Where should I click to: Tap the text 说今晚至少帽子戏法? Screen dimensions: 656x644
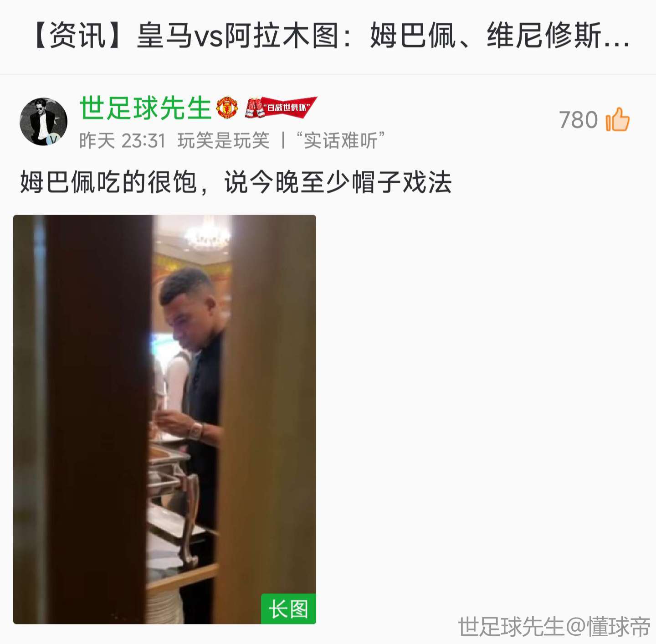click(x=338, y=182)
